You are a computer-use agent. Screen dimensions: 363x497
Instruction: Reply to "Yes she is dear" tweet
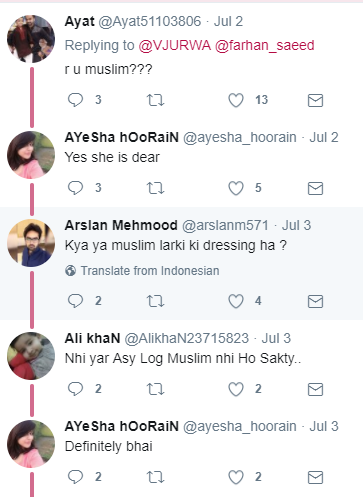click(75, 188)
